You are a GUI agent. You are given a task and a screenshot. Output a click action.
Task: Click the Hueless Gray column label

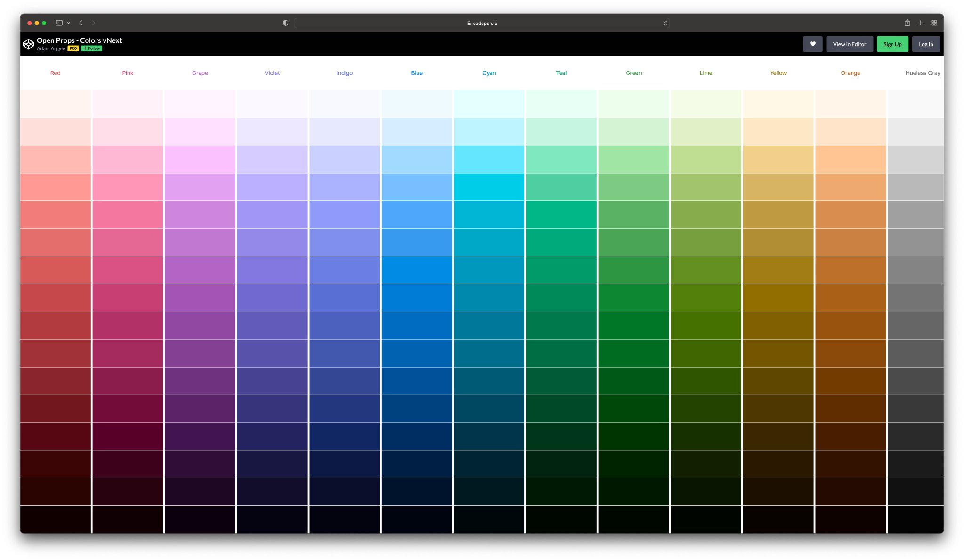tap(922, 73)
